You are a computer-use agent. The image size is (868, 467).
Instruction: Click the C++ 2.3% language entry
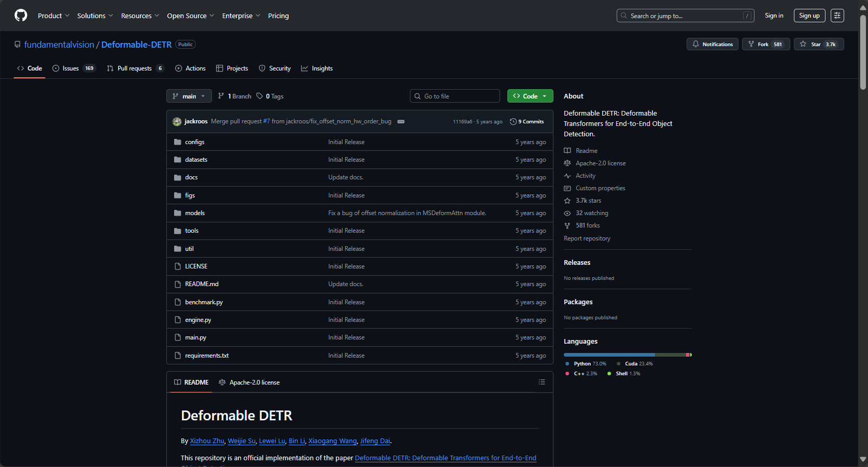click(581, 374)
